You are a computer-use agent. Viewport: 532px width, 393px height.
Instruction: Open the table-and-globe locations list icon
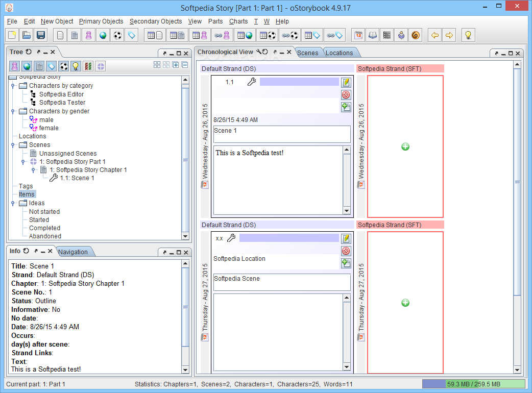tap(245, 35)
